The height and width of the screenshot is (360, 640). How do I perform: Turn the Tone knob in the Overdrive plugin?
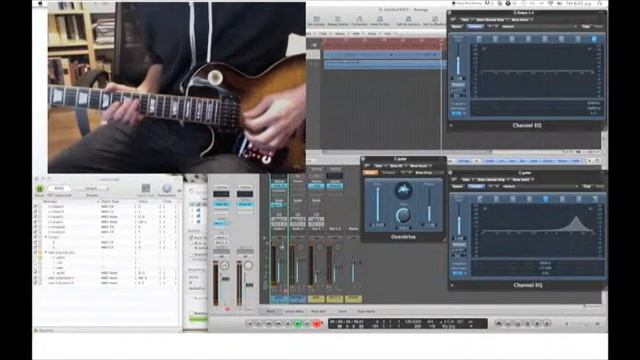(x=403, y=215)
